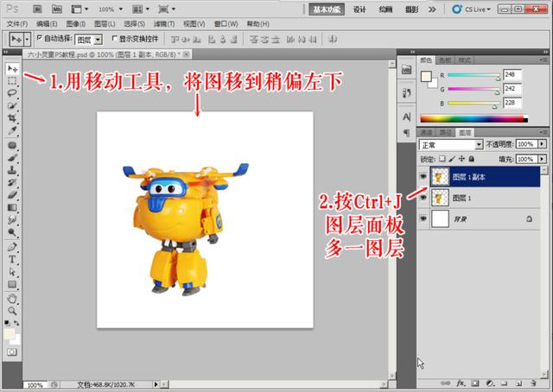
Task: Switch to 基本功能 workspace
Action: [327, 9]
